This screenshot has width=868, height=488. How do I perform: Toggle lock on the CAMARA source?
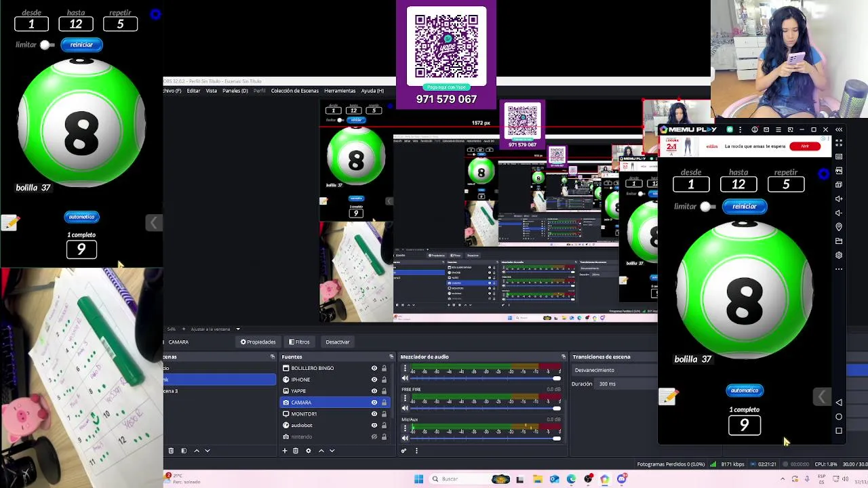click(x=384, y=403)
